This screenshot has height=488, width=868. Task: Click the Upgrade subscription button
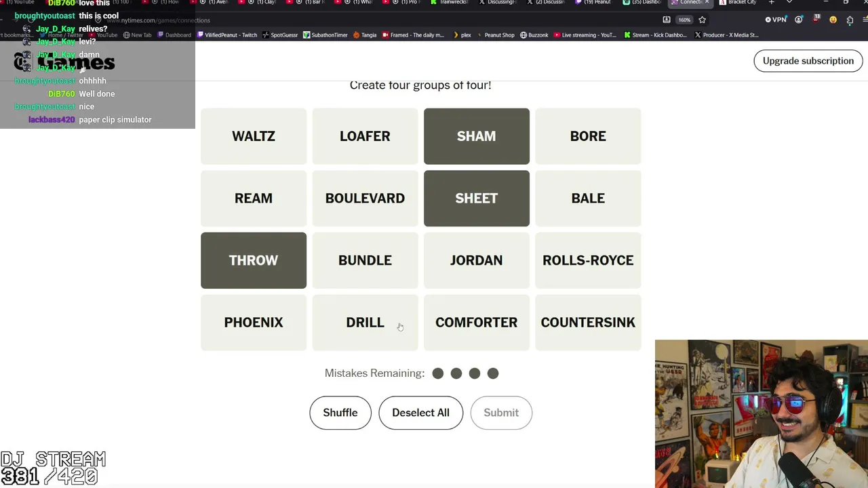click(x=808, y=61)
